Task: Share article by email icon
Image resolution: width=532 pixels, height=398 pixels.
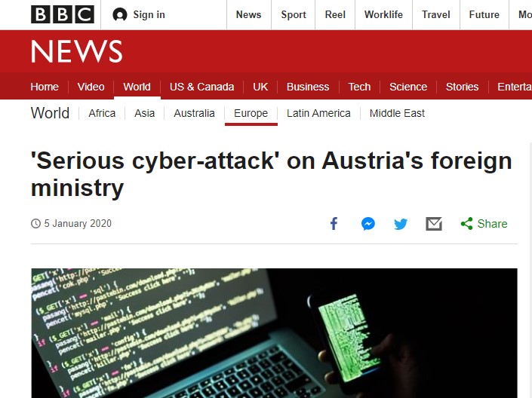Action: [x=433, y=223]
